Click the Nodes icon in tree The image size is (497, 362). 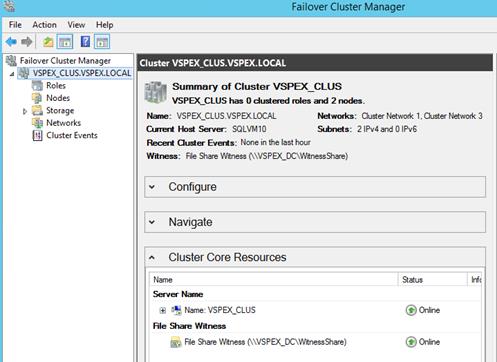[37, 98]
